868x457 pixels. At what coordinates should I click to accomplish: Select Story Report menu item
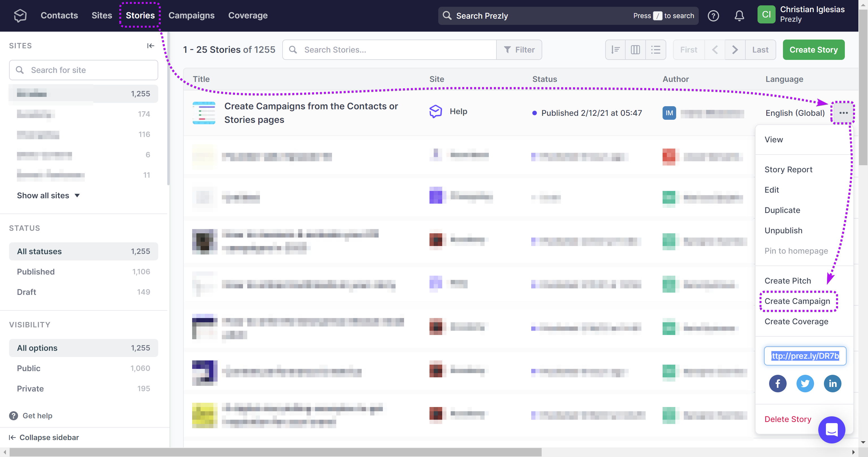(x=788, y=169)
